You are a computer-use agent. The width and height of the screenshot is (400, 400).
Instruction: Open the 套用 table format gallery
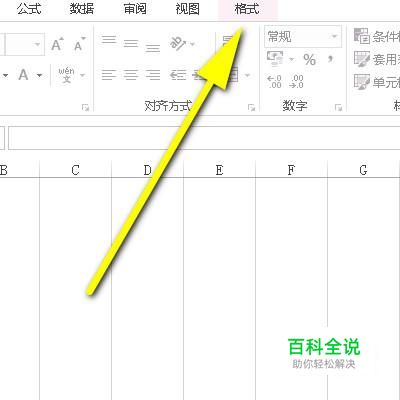(377, 59)
